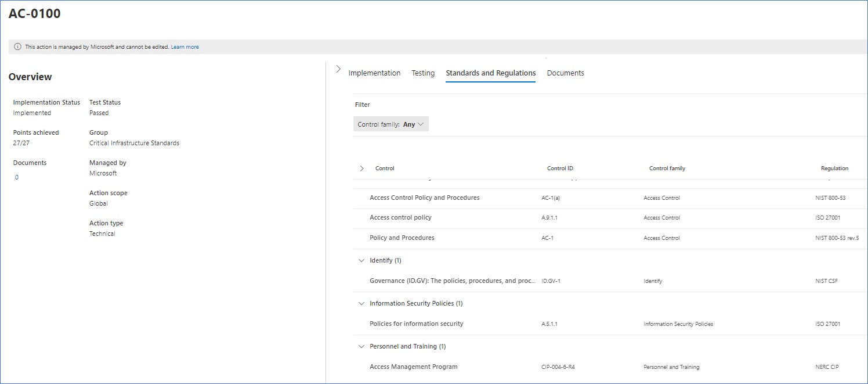Select the Access Control Policy and Procedures row
Viewport: 868px width, 384px height.
pyautogui.click(x=425, y=198)
